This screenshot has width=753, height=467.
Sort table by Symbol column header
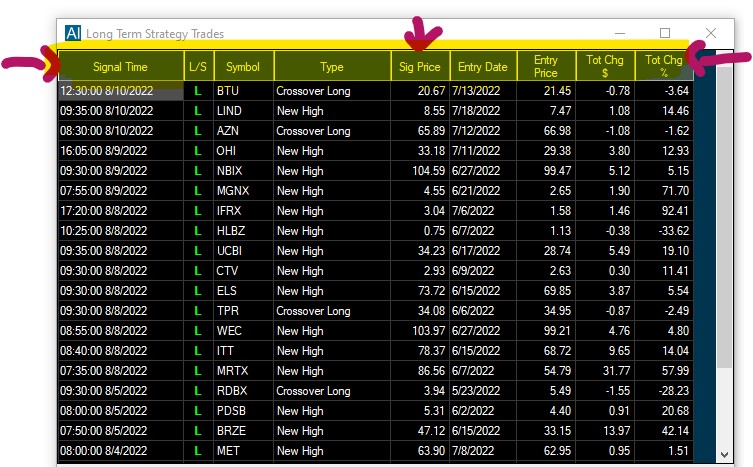(x=242, y=67)
